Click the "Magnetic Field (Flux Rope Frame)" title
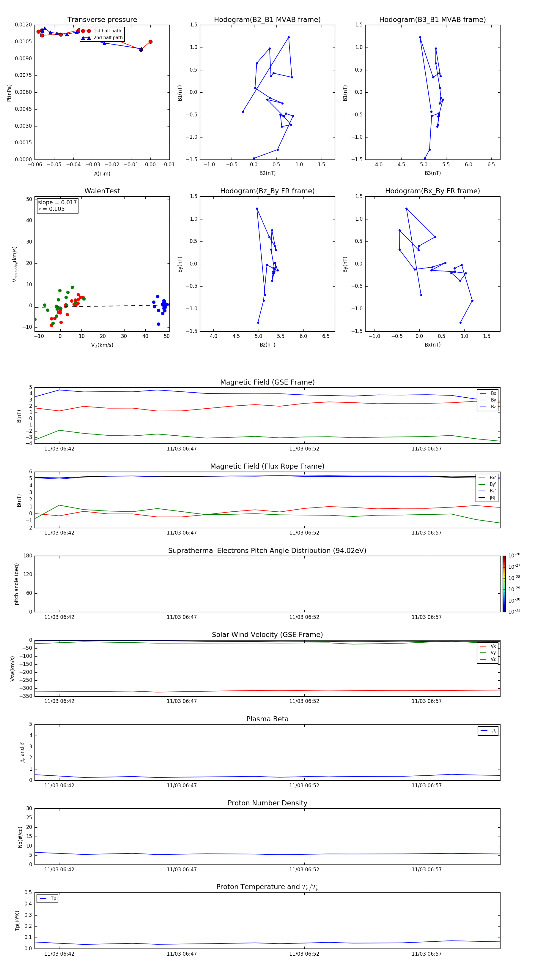 tap(267, 467)
